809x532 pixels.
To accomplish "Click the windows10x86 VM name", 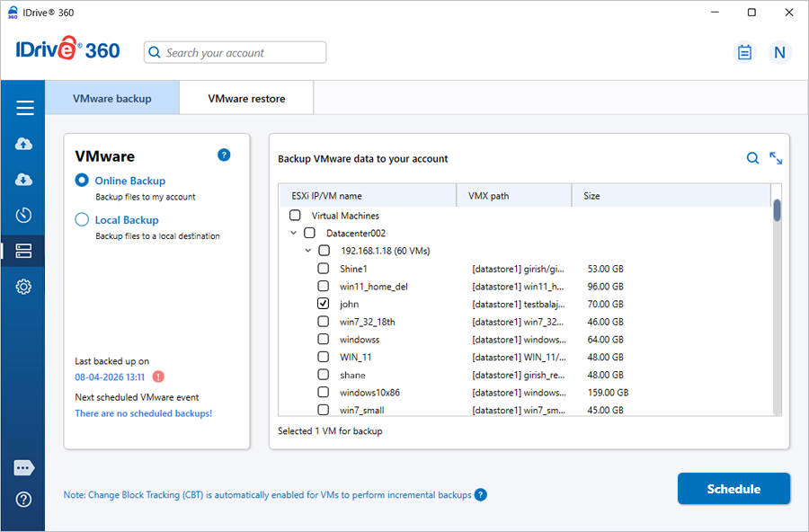I will pyautogui.click(x=369, y=393).
